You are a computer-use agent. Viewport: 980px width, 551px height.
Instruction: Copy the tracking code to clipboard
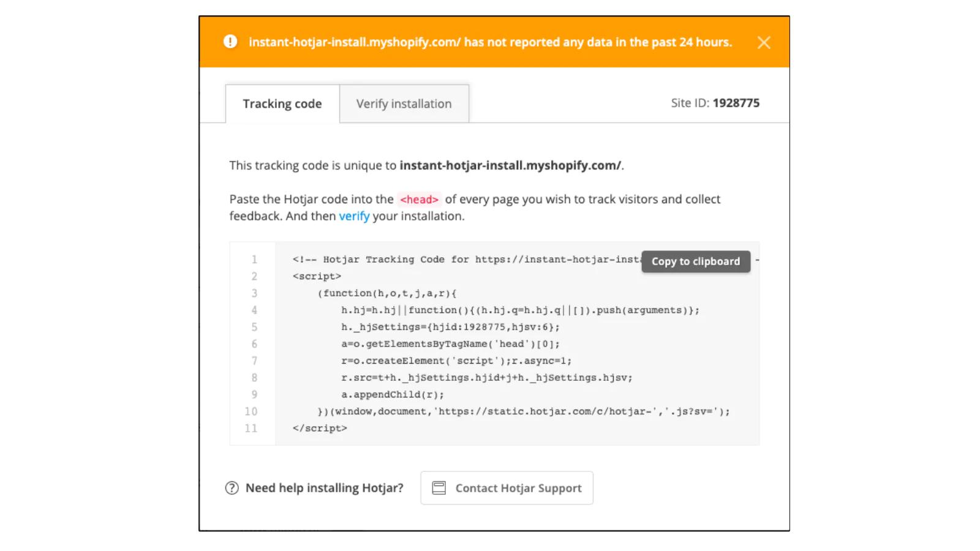(x=695, y=261)
